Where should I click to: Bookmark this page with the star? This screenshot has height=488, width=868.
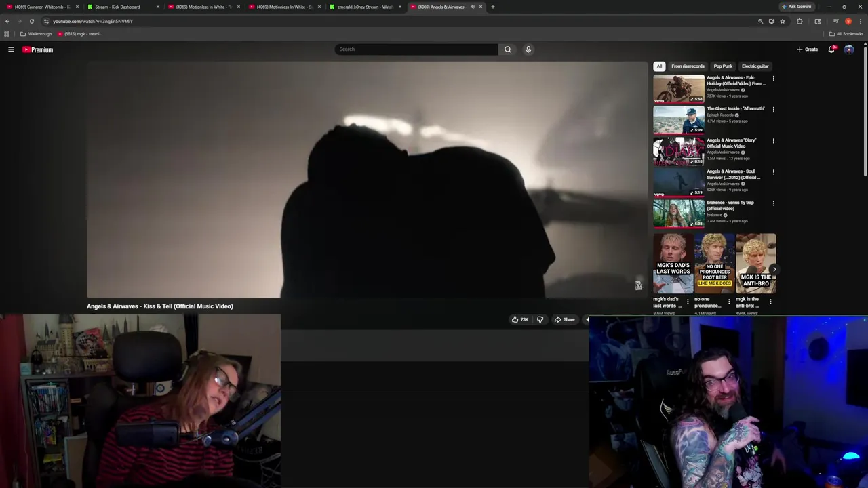[x=783, y=21]
